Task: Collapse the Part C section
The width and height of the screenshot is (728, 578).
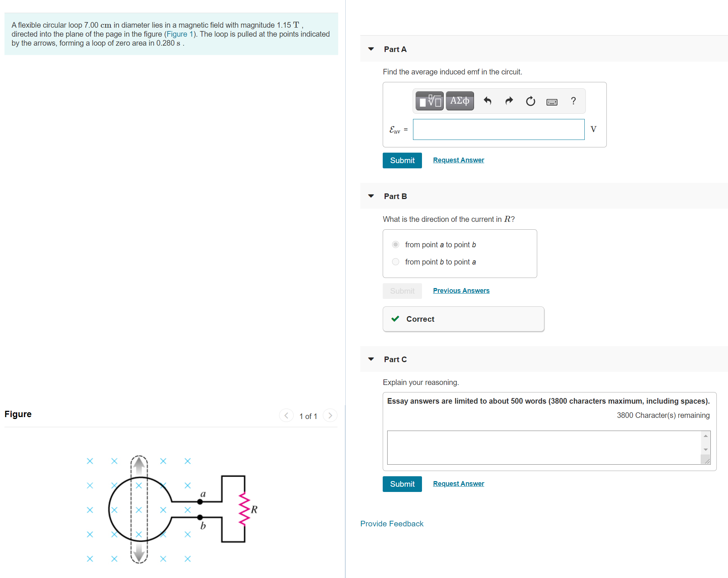Action: click(x=371, y=359)
